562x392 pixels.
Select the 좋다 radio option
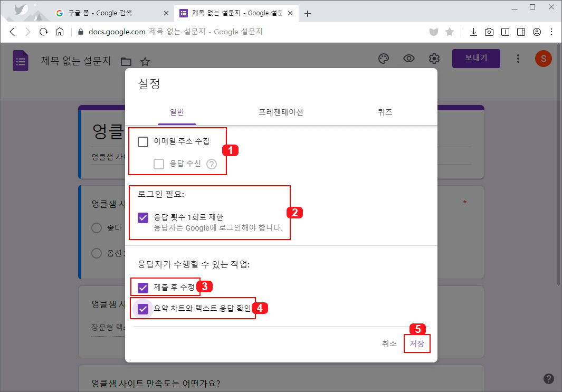[96, 227]
